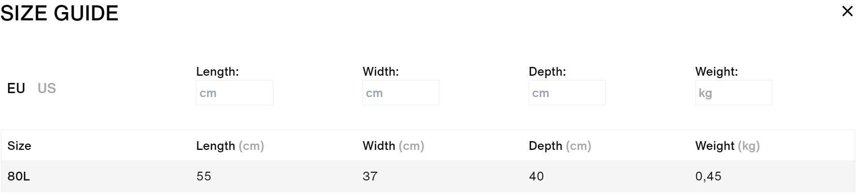This screenshot has width=868, height=195.
Task: Focus the Depth cm input field
Action: click(x=567, y=93)
